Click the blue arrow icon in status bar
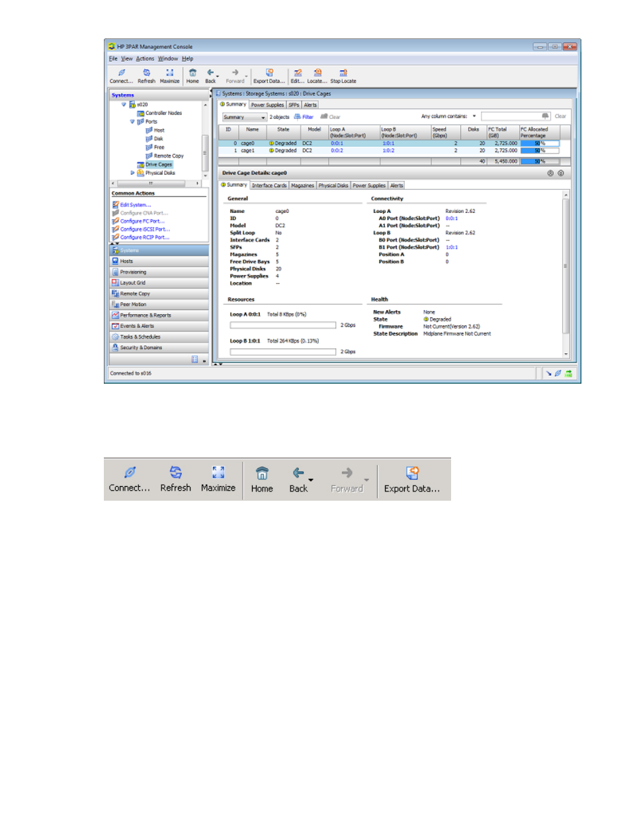631x840 pixels. (x=548, y=373)
